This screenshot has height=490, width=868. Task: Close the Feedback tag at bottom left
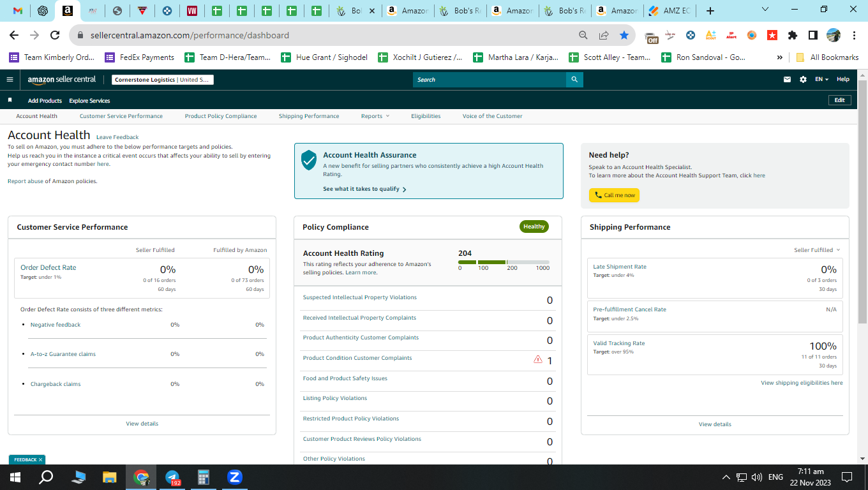pos(40,459)
